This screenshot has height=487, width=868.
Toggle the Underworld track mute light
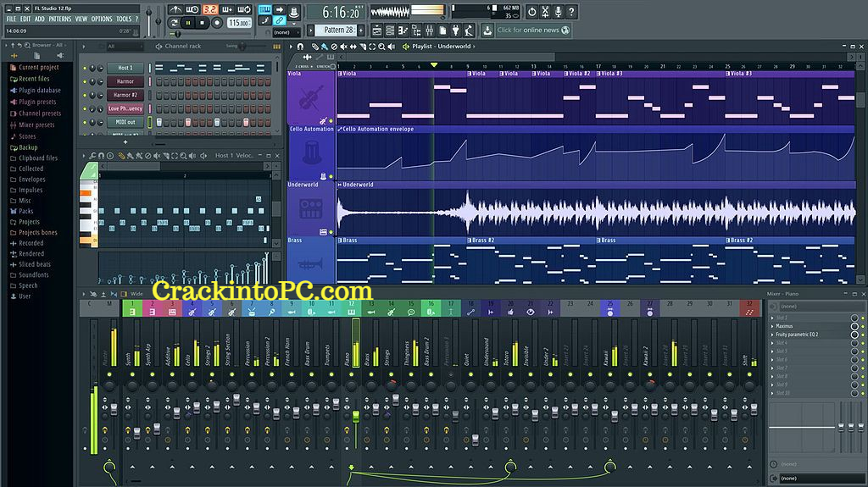(331, 232)
